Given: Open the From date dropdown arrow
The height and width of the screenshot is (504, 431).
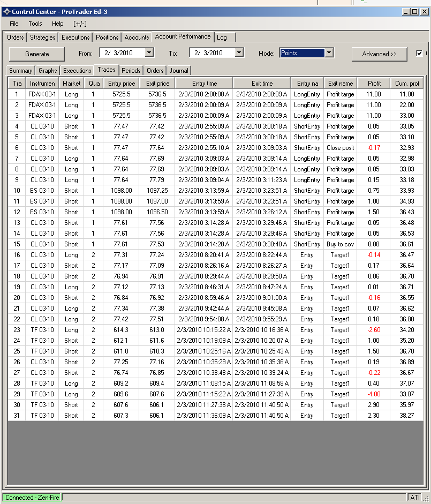Looking at the screenshot, I should coord(149,52).
